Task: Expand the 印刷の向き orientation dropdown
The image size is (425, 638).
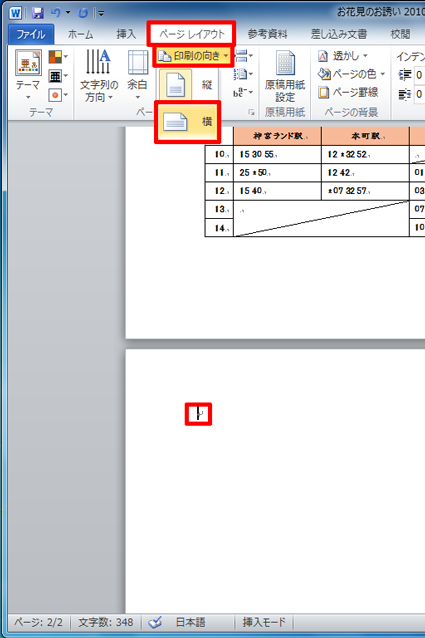Action: tap(193, 56)
